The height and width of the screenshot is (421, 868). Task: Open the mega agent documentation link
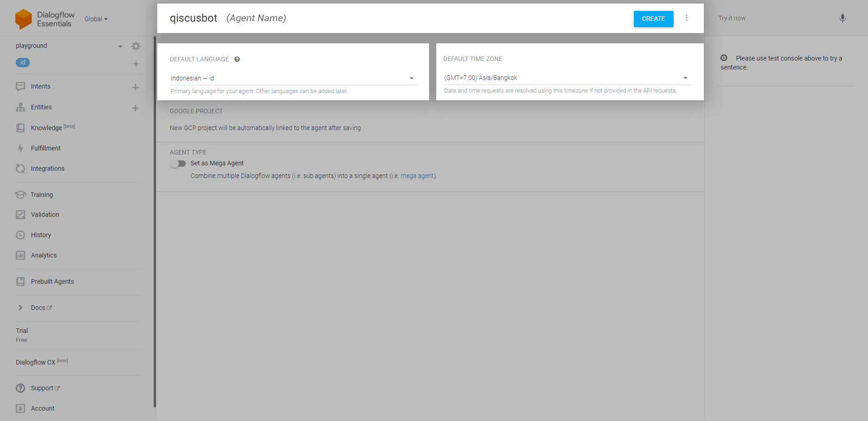(417, 176)
